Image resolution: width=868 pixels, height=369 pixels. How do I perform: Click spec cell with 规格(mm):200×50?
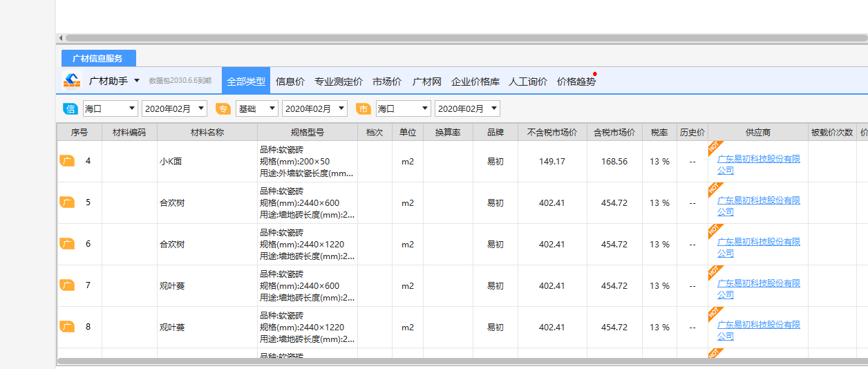[x=308, y=161]
